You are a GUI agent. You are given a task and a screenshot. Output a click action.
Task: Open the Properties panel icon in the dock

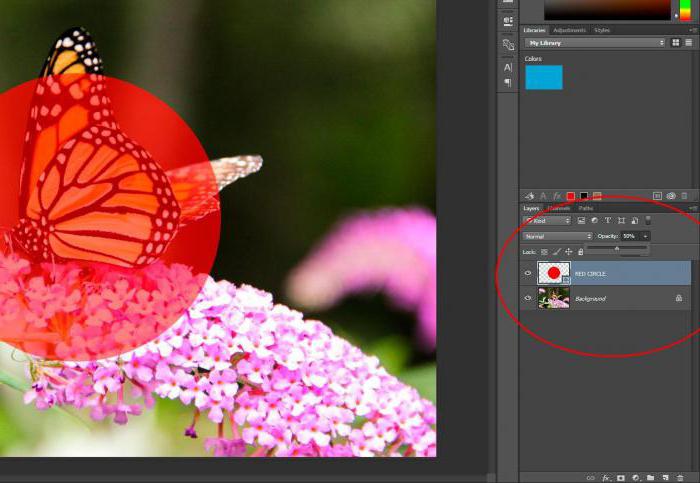pos(508,21)
